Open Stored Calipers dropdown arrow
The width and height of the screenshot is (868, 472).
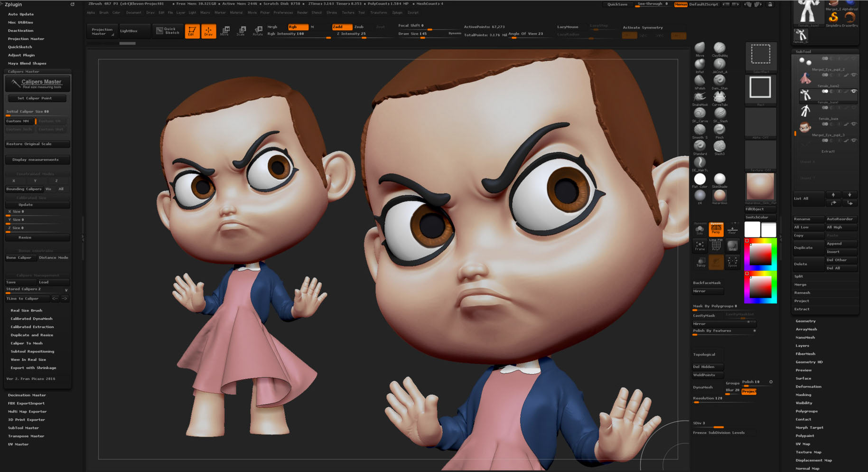(x=66, y=290)
